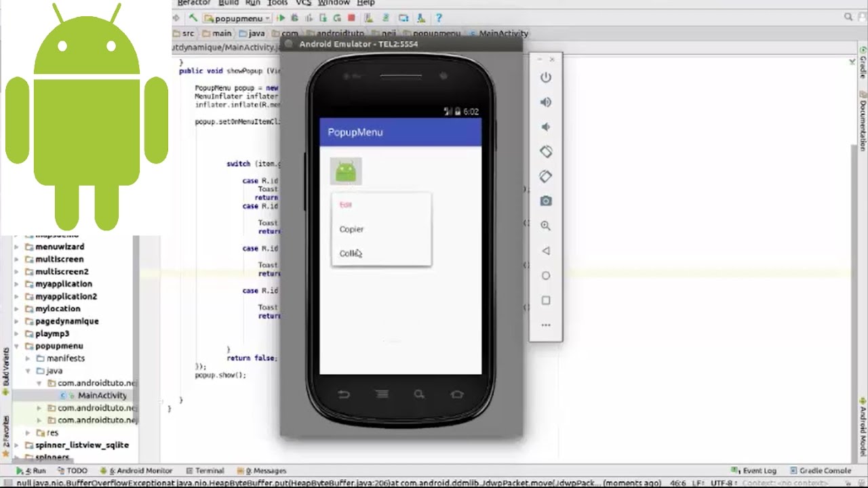Click the emulator Overview square icon

coord(546,300)
